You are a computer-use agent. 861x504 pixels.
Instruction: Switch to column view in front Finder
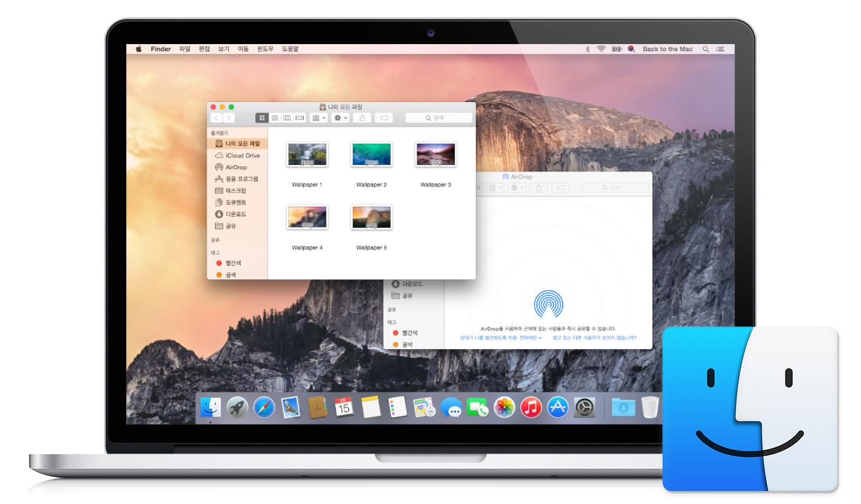287,118
